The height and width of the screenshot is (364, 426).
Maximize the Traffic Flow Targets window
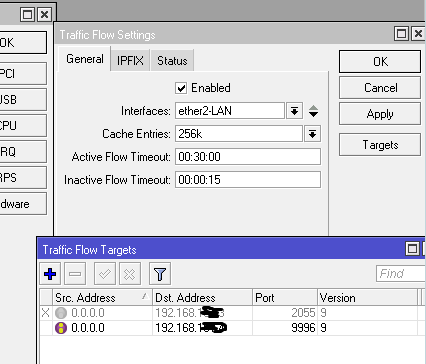[x=412, y=249]
